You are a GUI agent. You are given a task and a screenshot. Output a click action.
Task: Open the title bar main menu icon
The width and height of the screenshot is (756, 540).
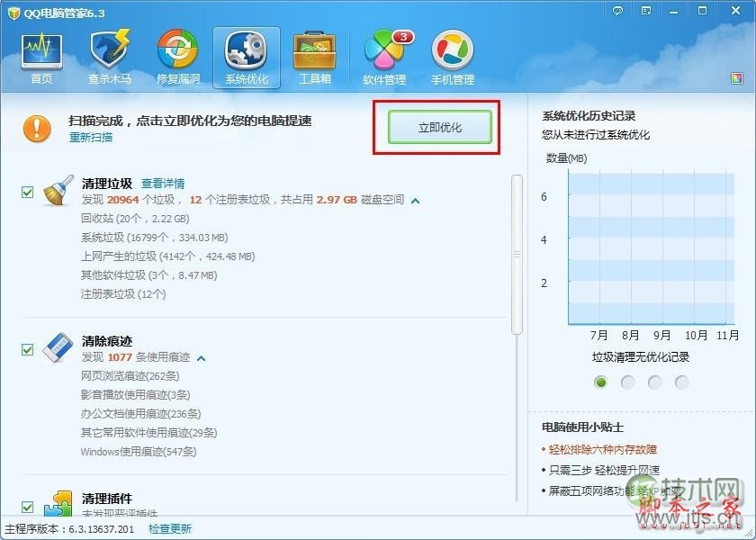646,11
